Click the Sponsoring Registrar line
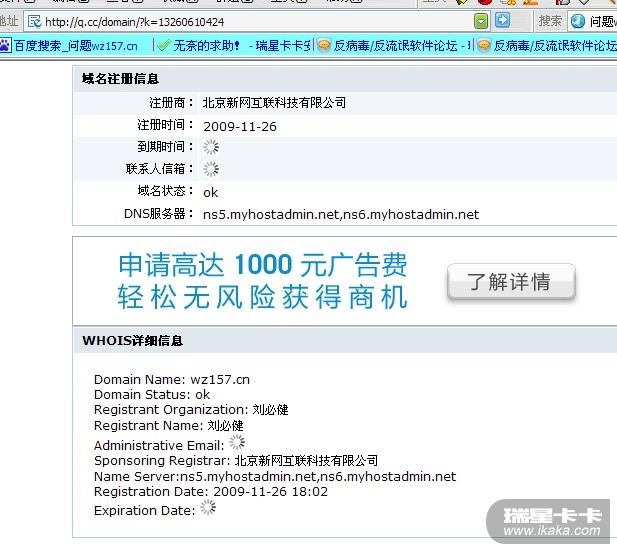This screenshot has height=550, width=617. 236,461
